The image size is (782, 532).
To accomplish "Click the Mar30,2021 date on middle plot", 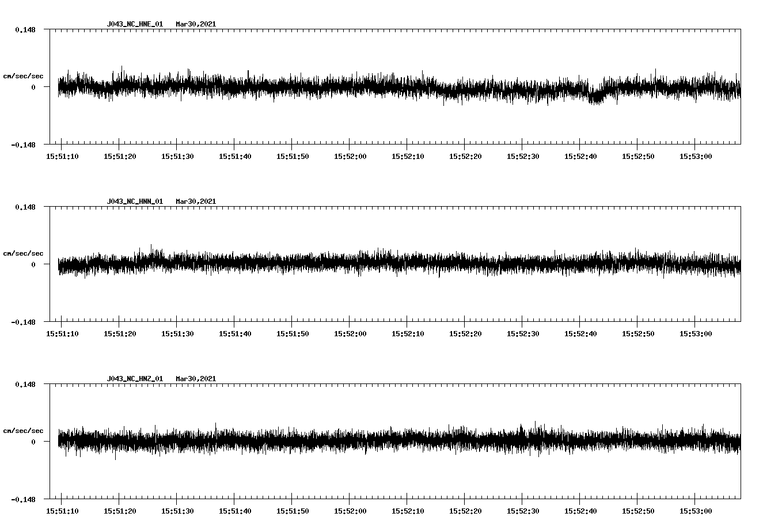I will tap(196, 201).
